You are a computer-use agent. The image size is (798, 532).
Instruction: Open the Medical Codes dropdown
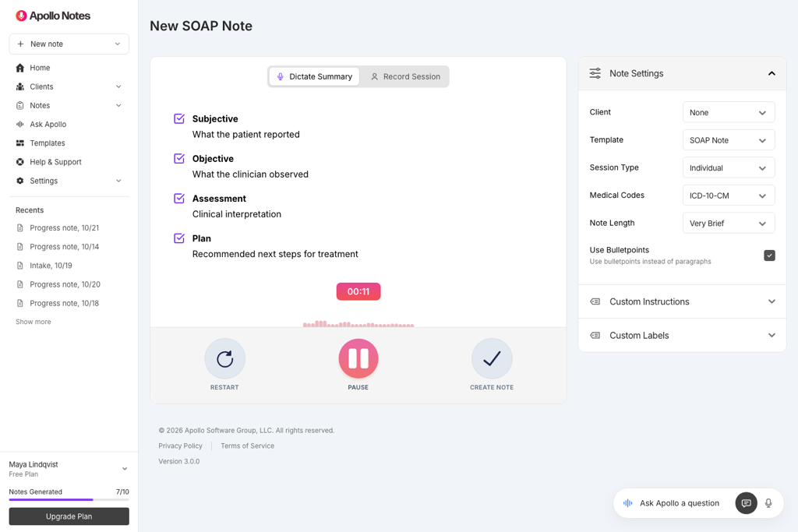tap(729, 196)
